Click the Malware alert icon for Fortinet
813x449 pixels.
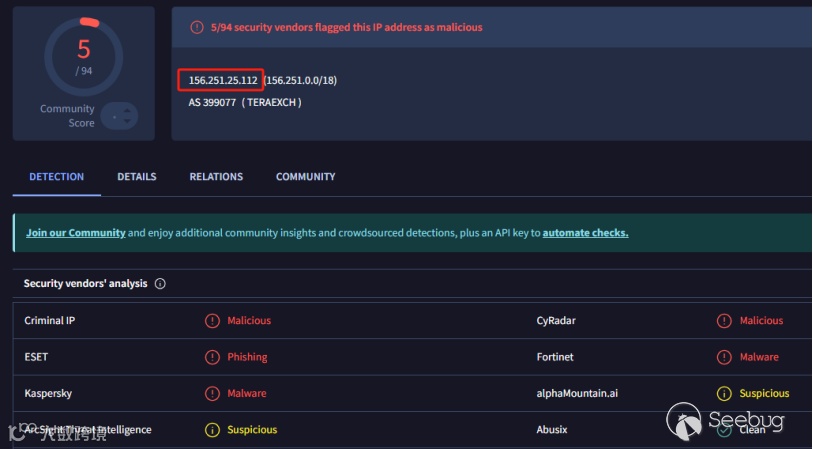724,357
